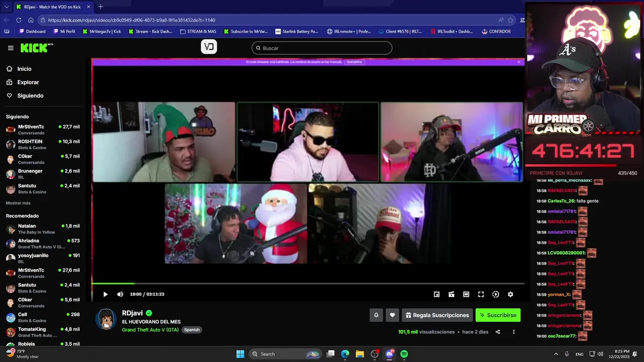This screenshot has height=362, width=644.
Task: Click the Spanish language tag
Action: [x=192, y=330]
